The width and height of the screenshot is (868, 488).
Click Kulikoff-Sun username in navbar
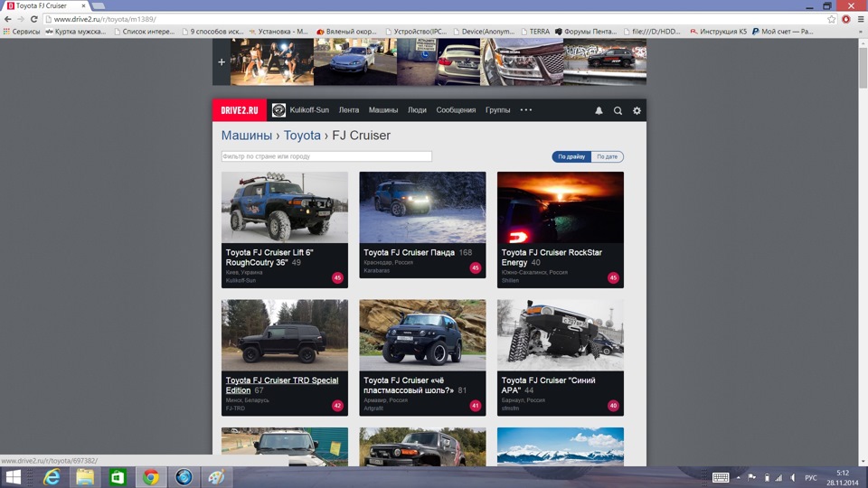coord(309,110)
